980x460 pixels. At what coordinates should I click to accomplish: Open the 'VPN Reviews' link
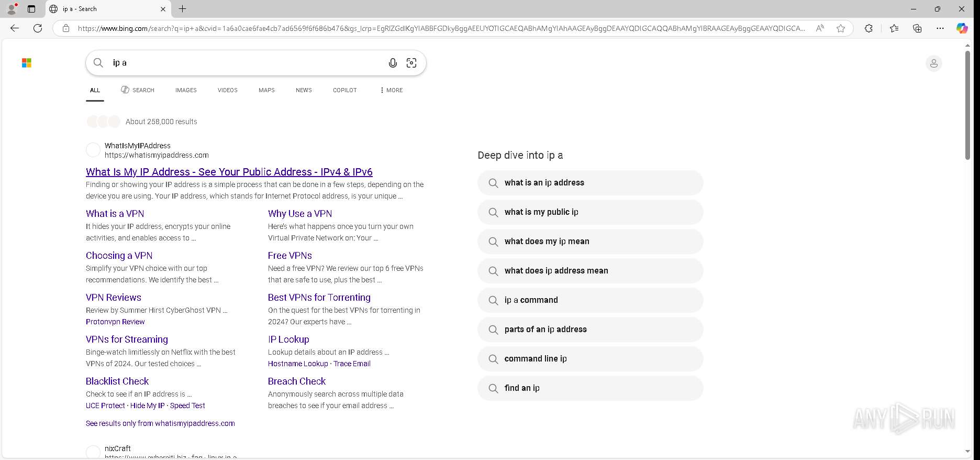coord(114,298)
